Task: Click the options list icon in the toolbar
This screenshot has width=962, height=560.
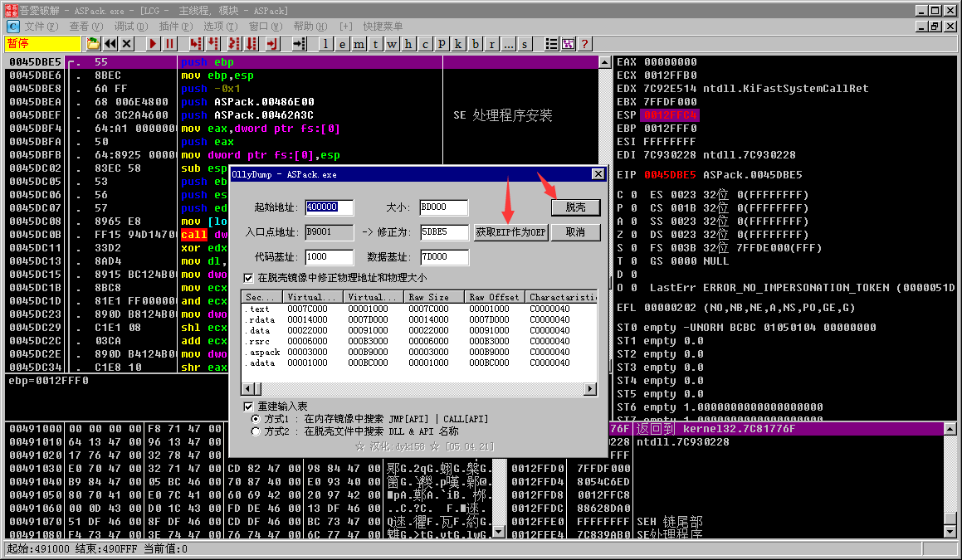Action: tap(552, 43)
